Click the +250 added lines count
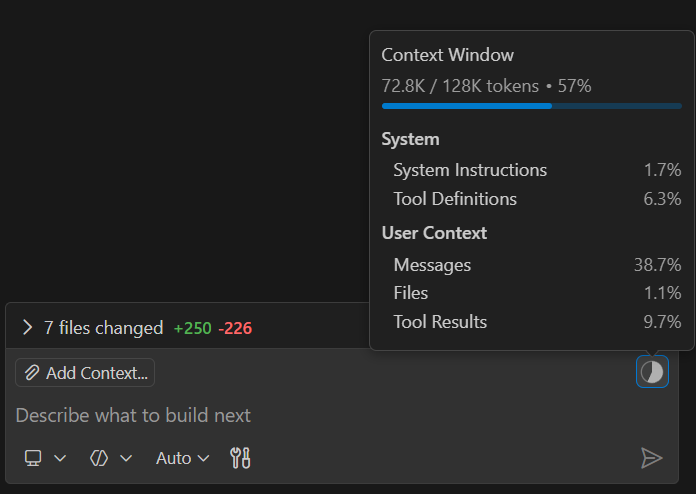696x494 pixels. [192, 328]
